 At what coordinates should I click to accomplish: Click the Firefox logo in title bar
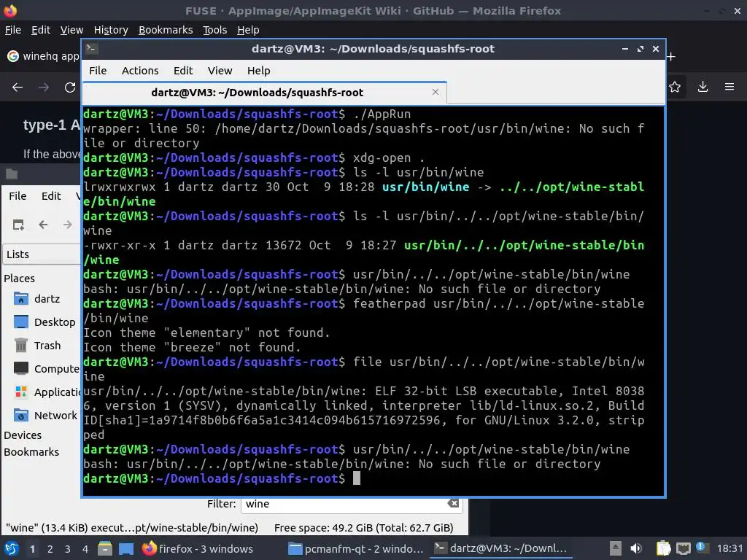click(x=10, y=10)
